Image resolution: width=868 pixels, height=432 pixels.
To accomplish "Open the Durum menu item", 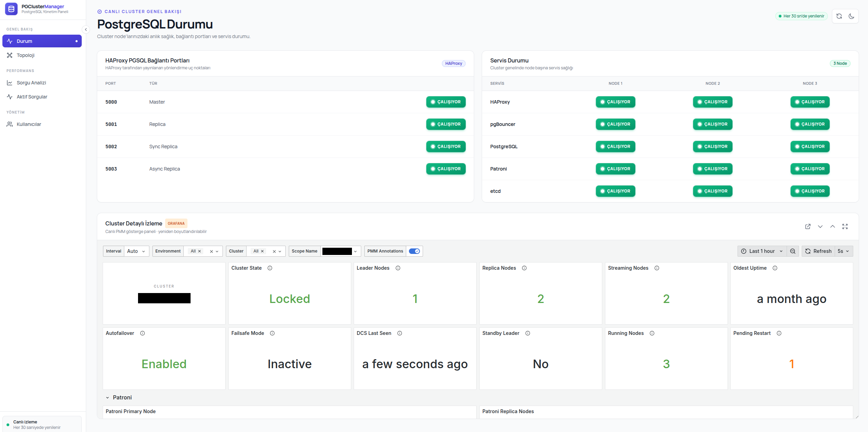I will 42,41.
